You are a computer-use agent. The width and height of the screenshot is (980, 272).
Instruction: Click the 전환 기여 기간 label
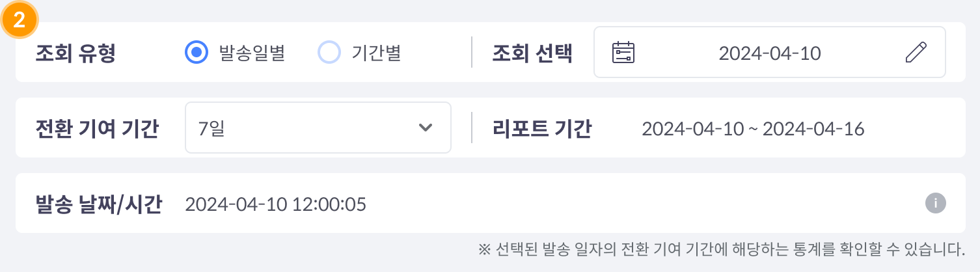coord(96,128)
